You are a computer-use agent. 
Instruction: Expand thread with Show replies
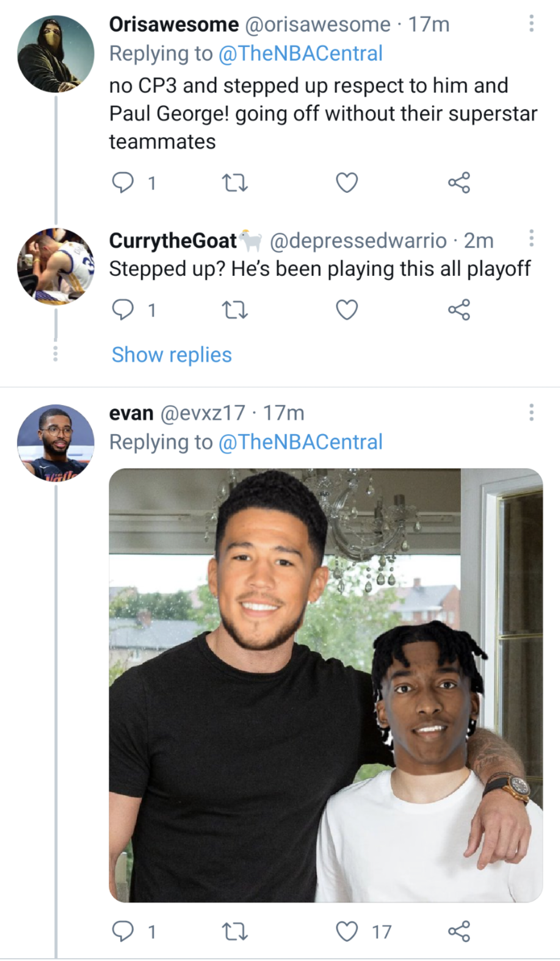click(x=172, y=355)
